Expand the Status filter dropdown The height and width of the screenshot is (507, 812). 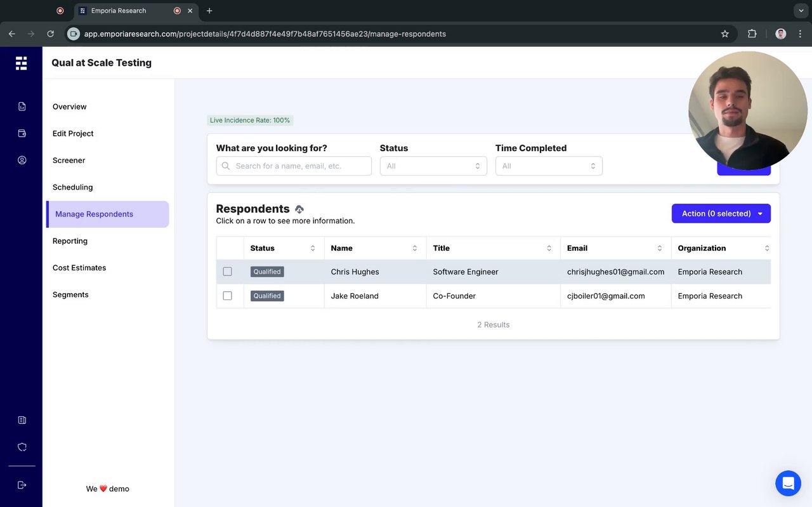(x=433, y=166)
